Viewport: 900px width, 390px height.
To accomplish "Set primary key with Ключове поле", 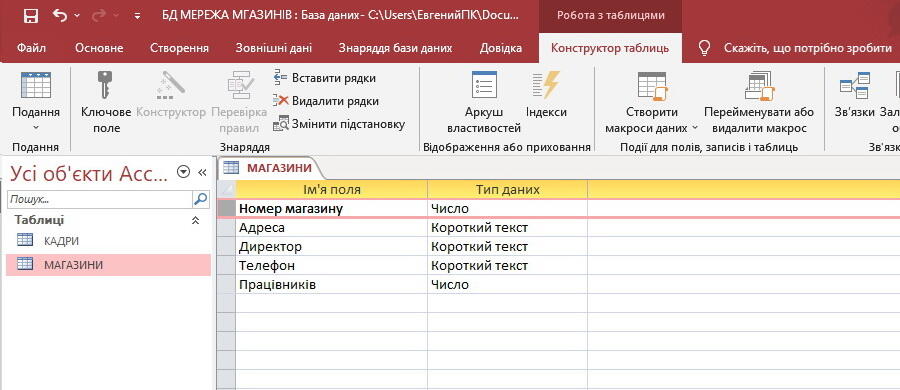I will (106, 102).
